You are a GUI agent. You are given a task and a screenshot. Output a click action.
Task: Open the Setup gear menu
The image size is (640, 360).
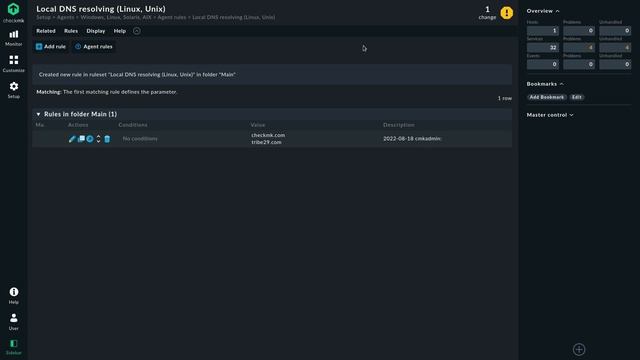[13, 90]
